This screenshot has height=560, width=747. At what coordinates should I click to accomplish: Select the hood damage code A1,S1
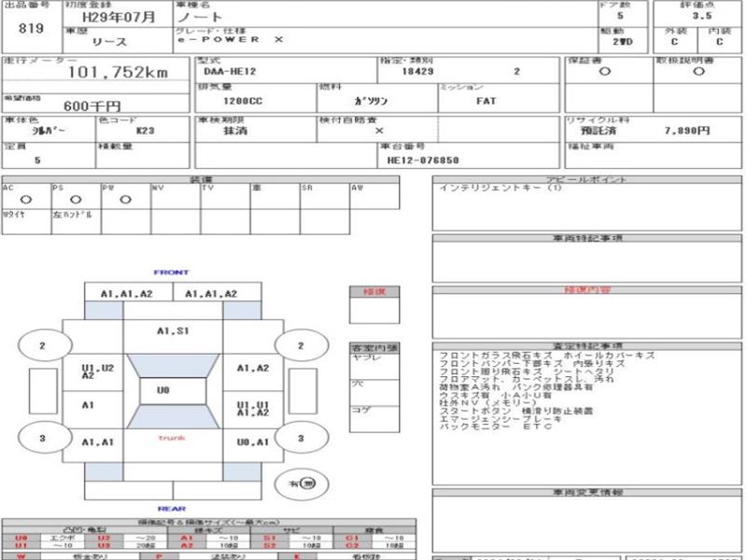[173, 330]
